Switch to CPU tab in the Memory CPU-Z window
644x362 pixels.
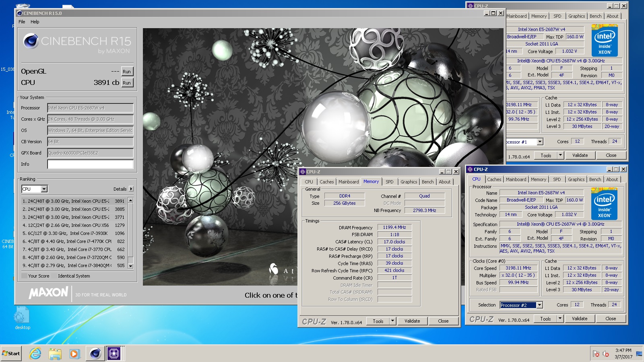309,182
